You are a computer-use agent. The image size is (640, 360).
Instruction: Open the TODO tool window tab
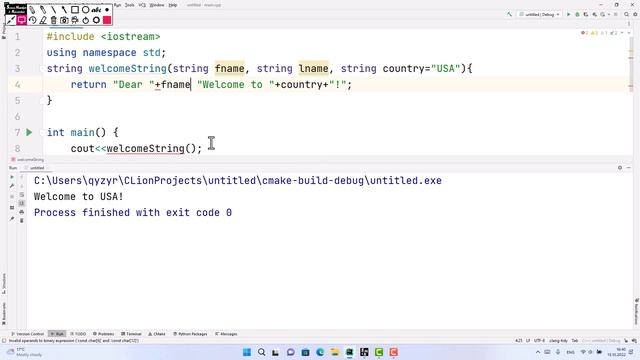click(78, 334)
